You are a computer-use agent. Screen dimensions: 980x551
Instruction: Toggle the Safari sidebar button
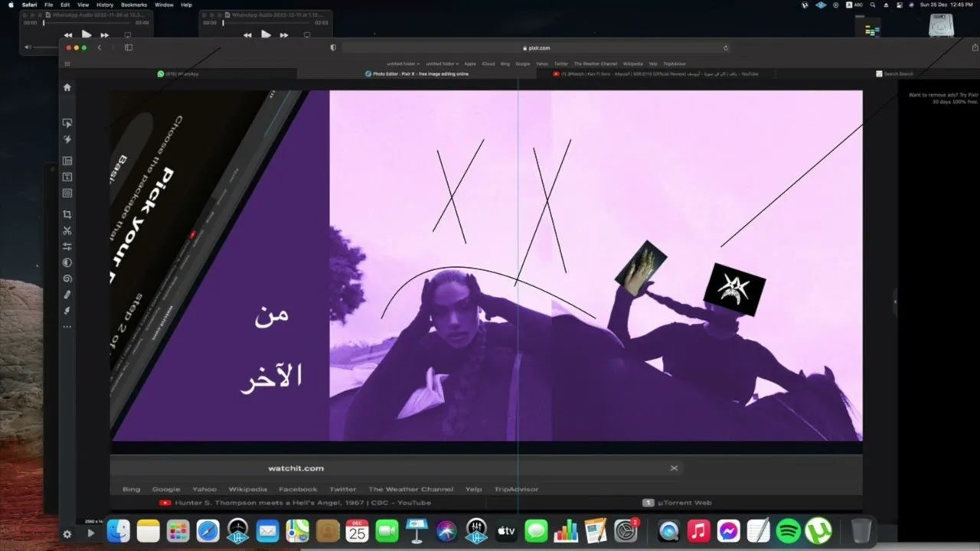pyautogui.click(x=129, y=47)
